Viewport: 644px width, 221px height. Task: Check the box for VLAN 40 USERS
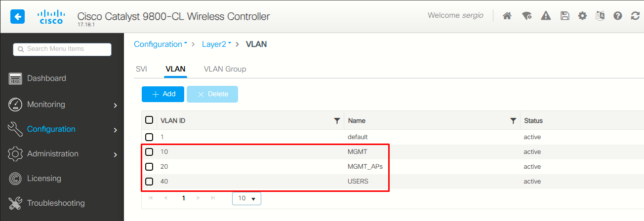(x=149, y=182)
